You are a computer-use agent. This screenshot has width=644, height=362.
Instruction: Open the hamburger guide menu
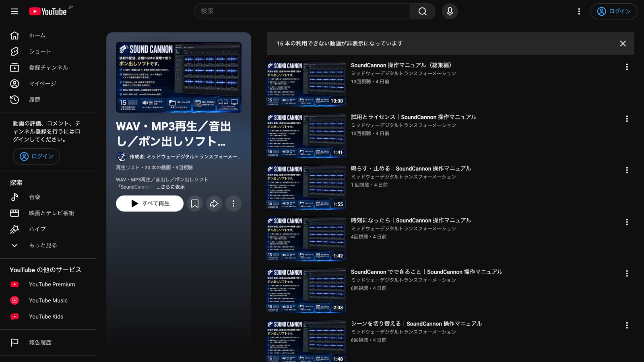coord(14,11)
